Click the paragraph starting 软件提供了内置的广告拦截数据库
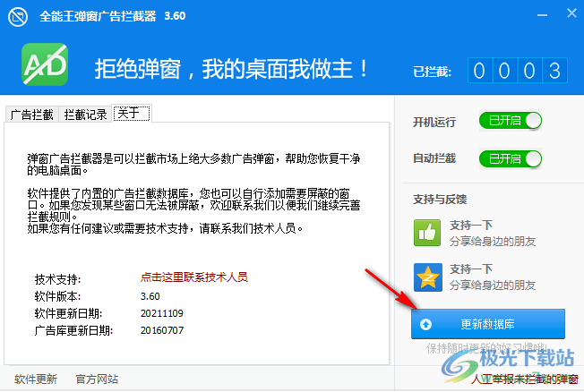Screen dimensions: 584x392 pos(193,205)
